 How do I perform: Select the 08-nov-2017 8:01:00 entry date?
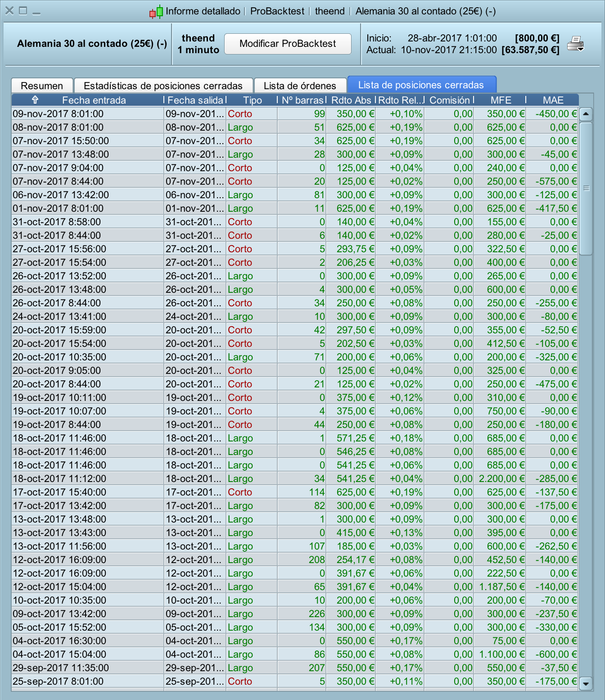[58, 127]
